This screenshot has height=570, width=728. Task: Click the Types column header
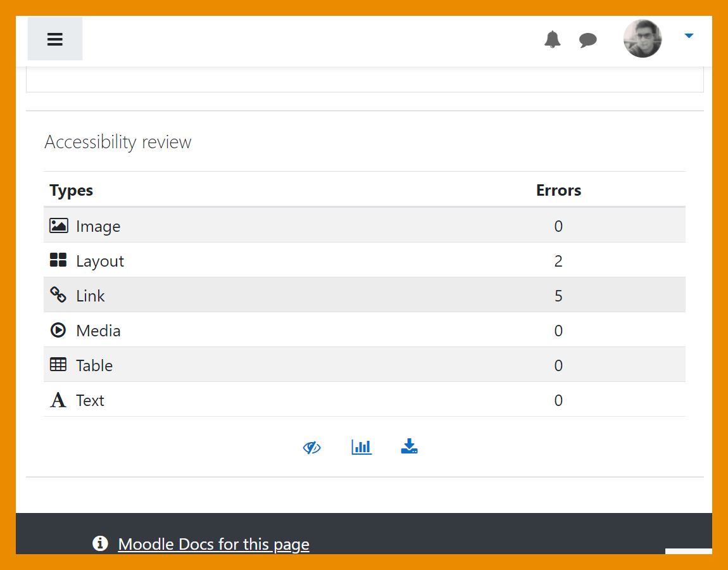[x=72, y=190]
